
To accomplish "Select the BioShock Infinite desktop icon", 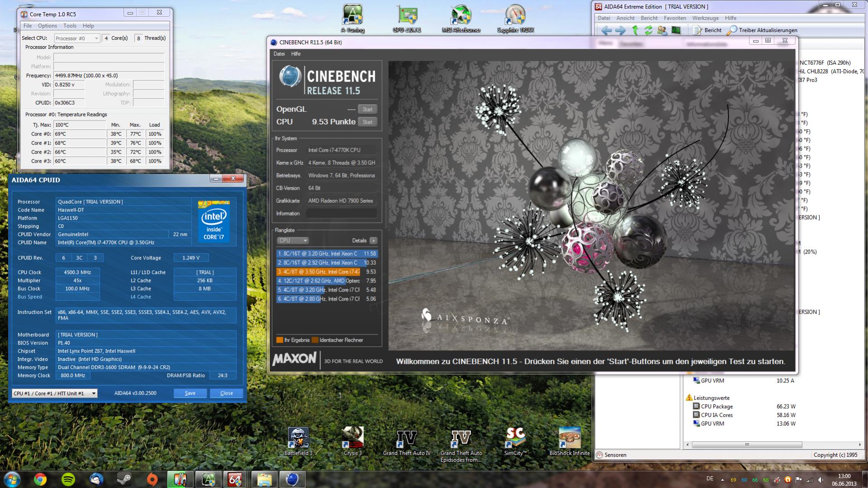I will click(569, 441).
